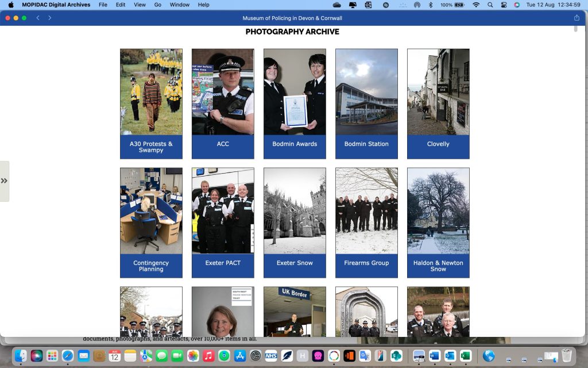Click the battery status indicator
Image resolution: width=588 pixels, height=368 pixels.
(x=452, y=5)
